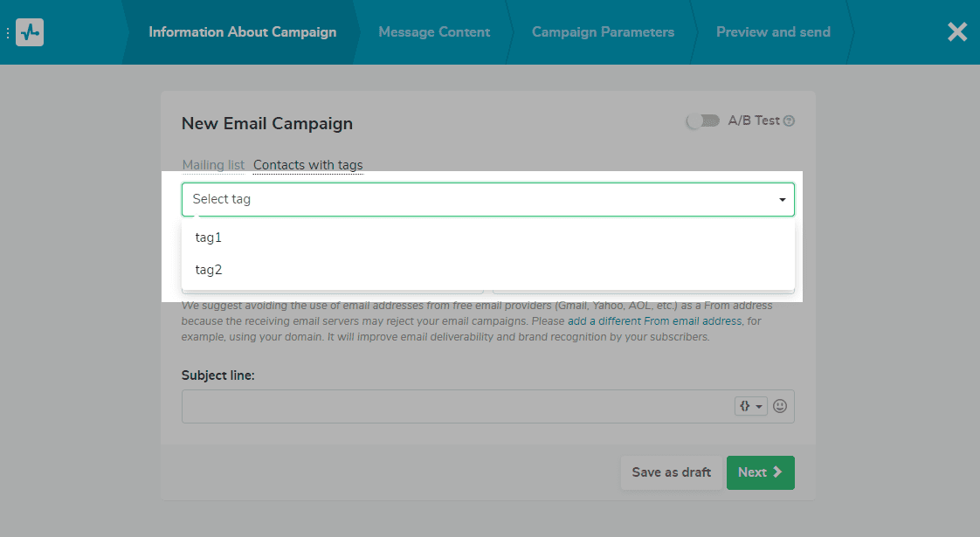Click the Information About Campaign step
This screenshot has height=537, width=980.
point(242,32)
